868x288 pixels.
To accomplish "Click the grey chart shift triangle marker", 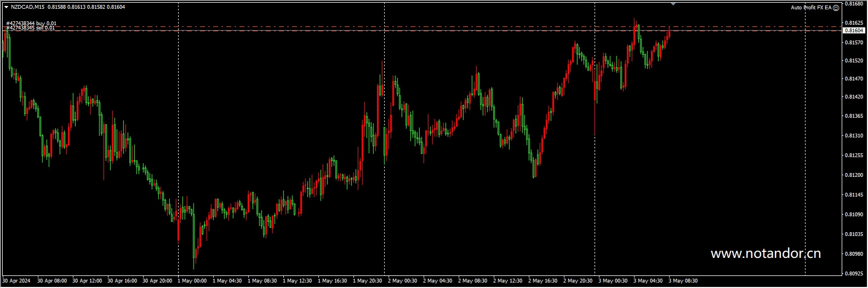I will tap(673, 4).
